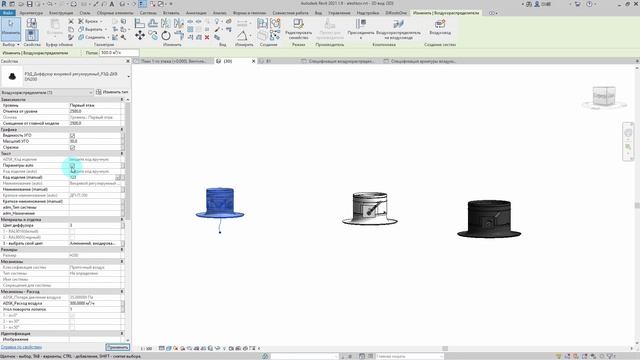
Task: Click the user sign-in icon in title bar
Action: 537,4
